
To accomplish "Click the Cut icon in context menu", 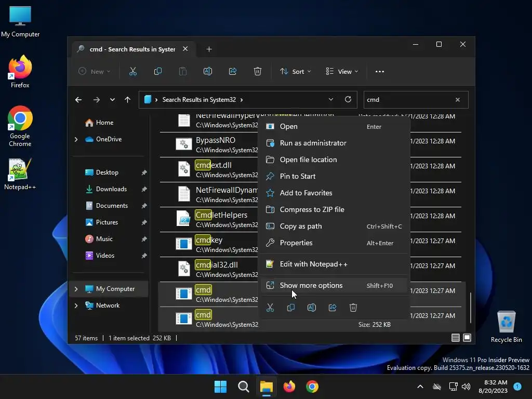I will coord(270,308).
